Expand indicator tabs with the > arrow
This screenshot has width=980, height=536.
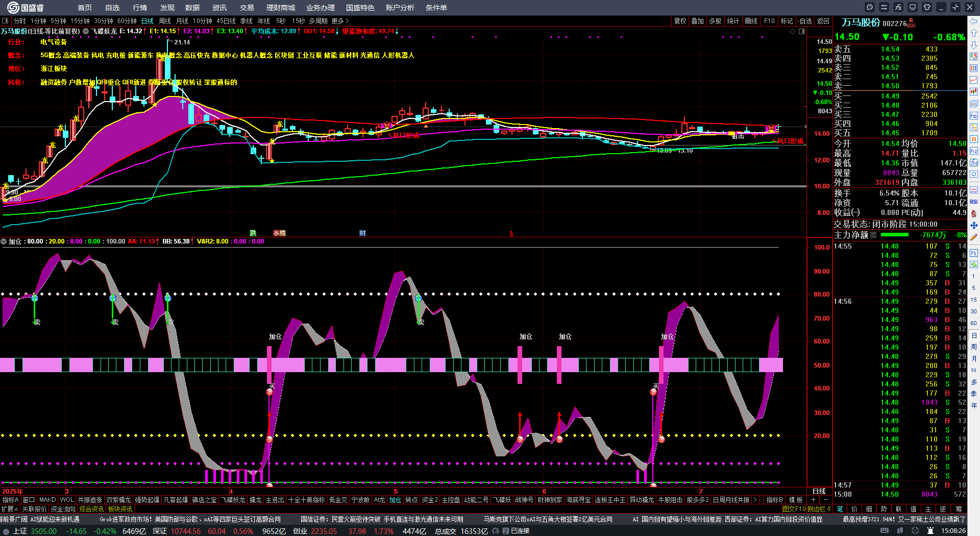point(755,500)
